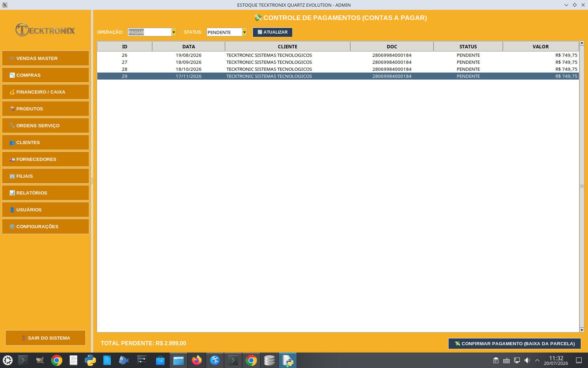The width and height of the screenshot is (588, 368).
Task: Click the DOC number in row ID 28
Action: point(392,69)
